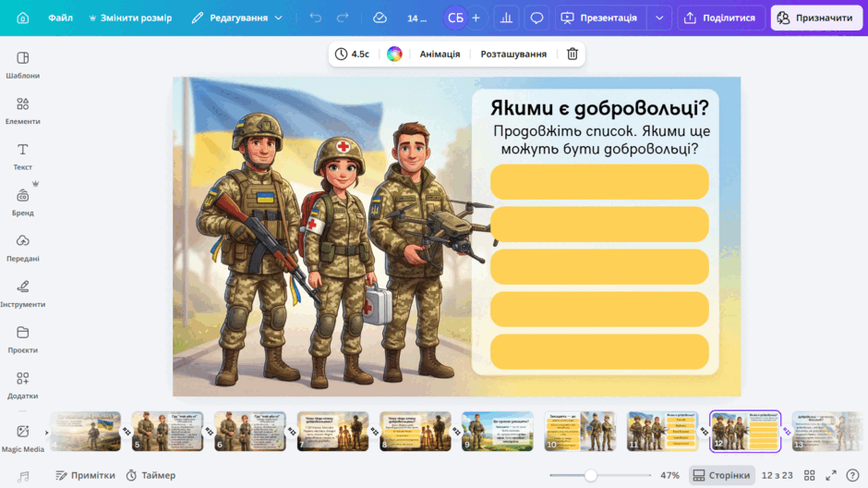Open the page background color picker
868x488 pixels.
tap(394, 54)
